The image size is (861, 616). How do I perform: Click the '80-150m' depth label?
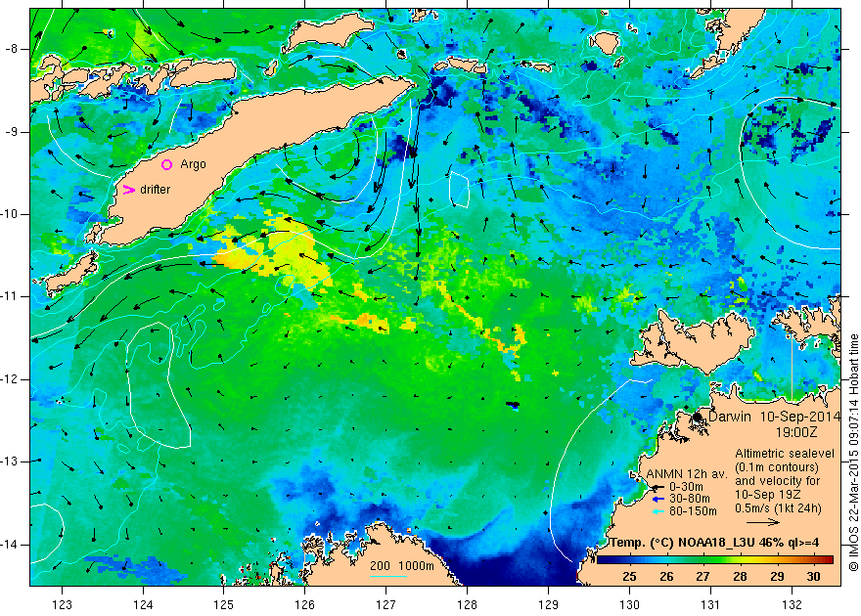(693, 511)
